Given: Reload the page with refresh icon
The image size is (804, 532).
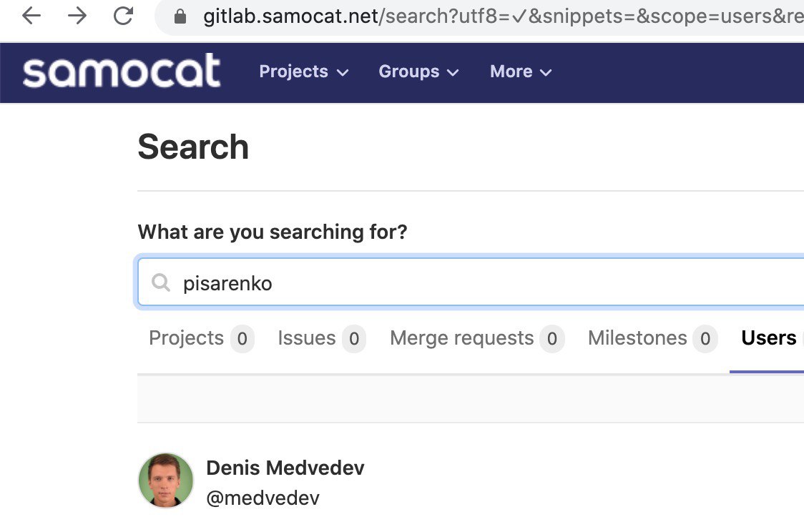Looking at the screenshot, I should point(123,16).
